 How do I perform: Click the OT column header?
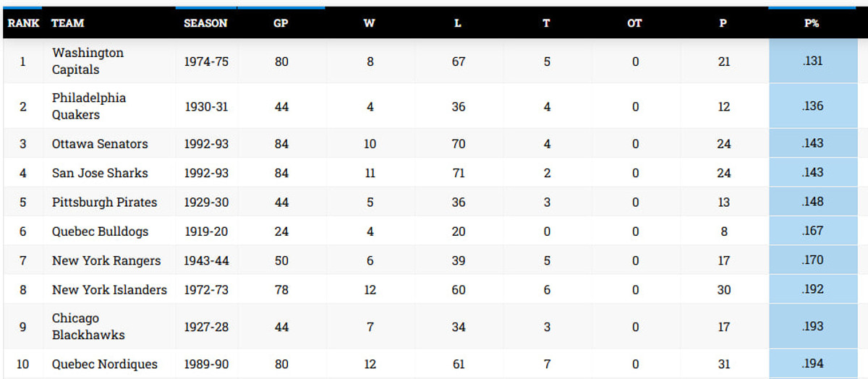[x=634, y=23]
